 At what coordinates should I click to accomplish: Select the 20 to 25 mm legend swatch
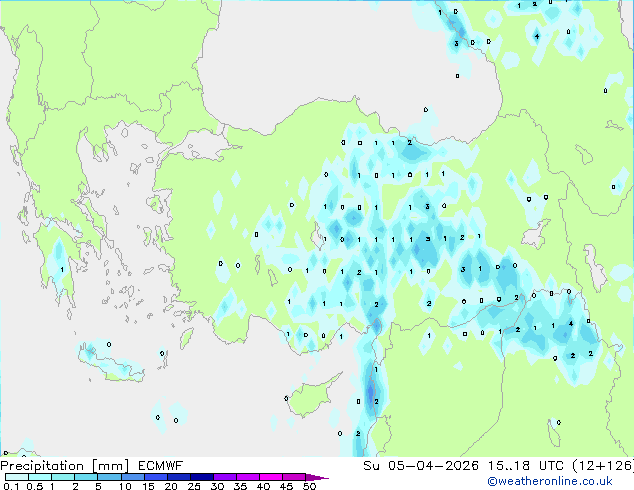point(179,477)
